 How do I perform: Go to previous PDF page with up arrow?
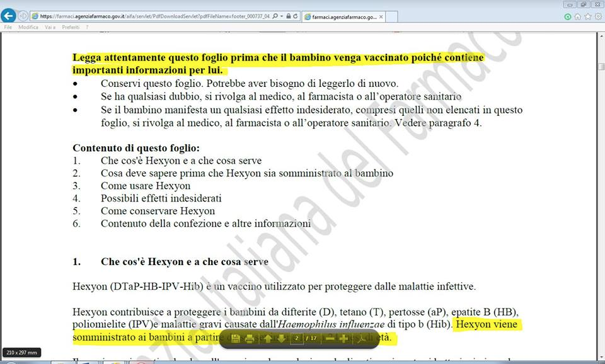coord(268,339)
